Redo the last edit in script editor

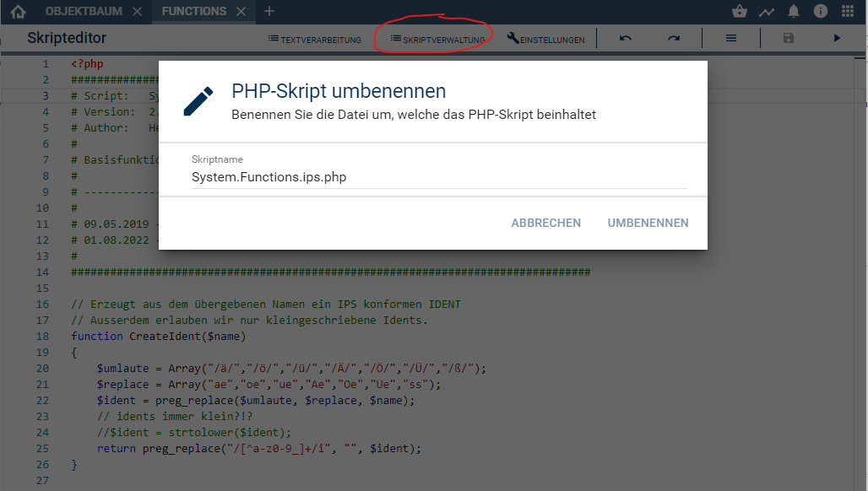pyautogui.click(x=673, y=39)
